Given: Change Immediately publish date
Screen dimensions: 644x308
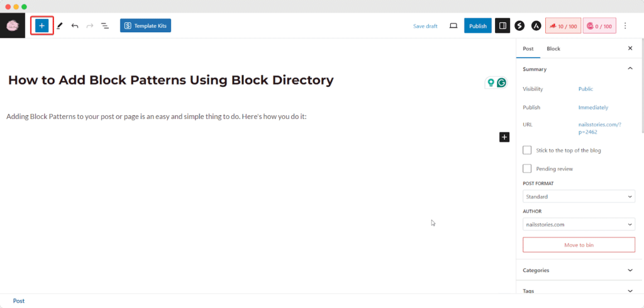Looking at the screenshot, I should (593, 107).
